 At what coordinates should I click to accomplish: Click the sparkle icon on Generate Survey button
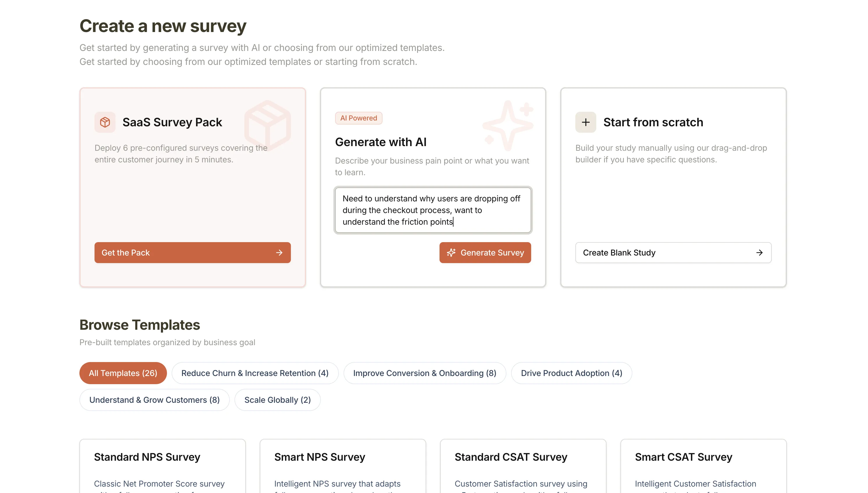point(451,253)
